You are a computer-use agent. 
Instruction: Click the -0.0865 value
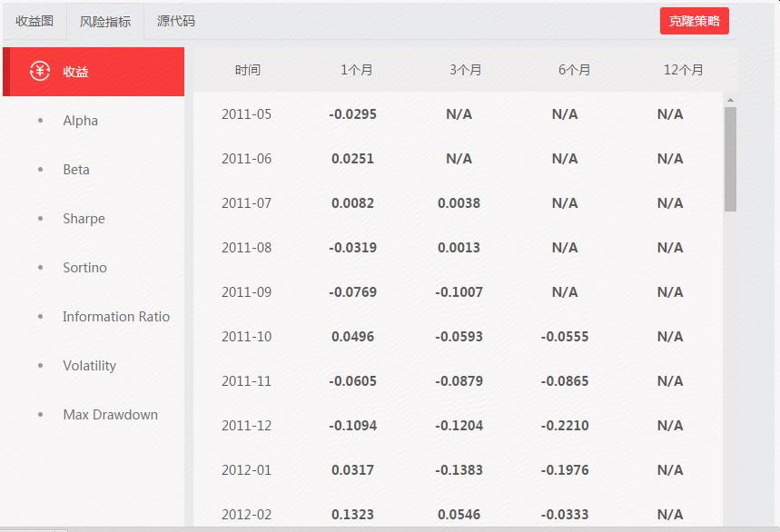pos(565,381)
